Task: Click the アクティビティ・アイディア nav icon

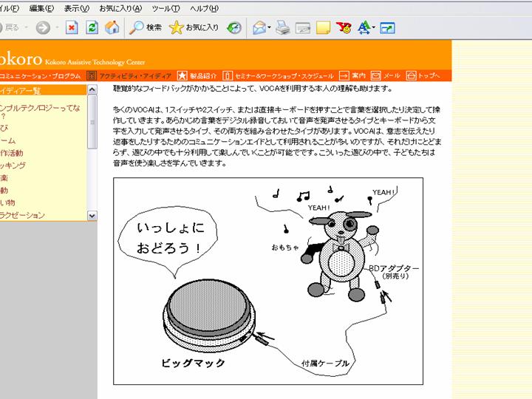Action: coord(92,75)
